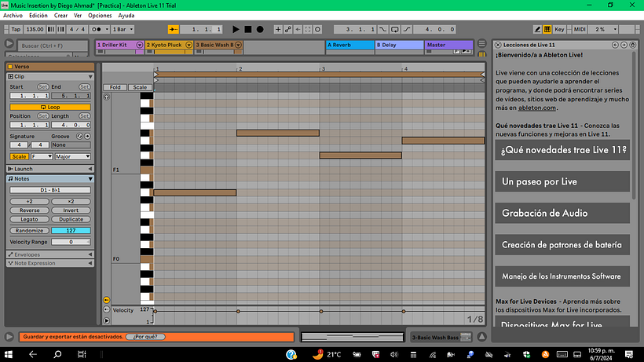
Task: Click the MIDI Arrangement Overdub plus icon
Action: [278, 29]
